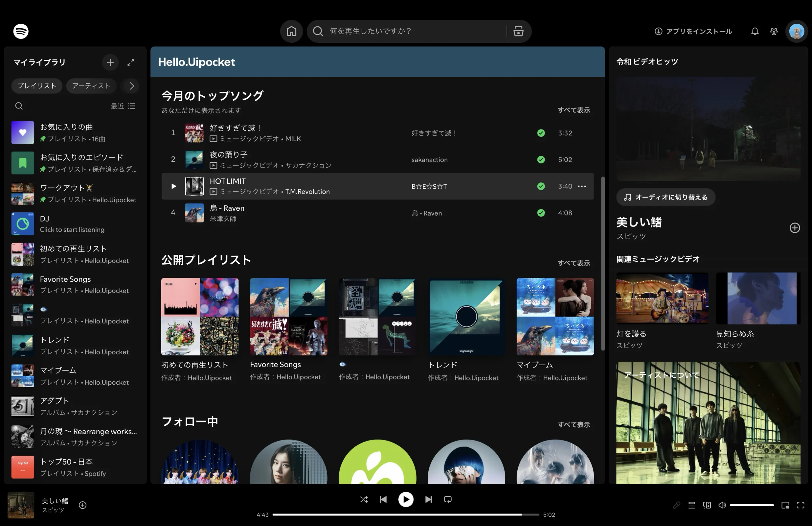This screenshot has width=812, height=526.
Task: Select the プレイリスト filter tab
Action: (37, 86)
